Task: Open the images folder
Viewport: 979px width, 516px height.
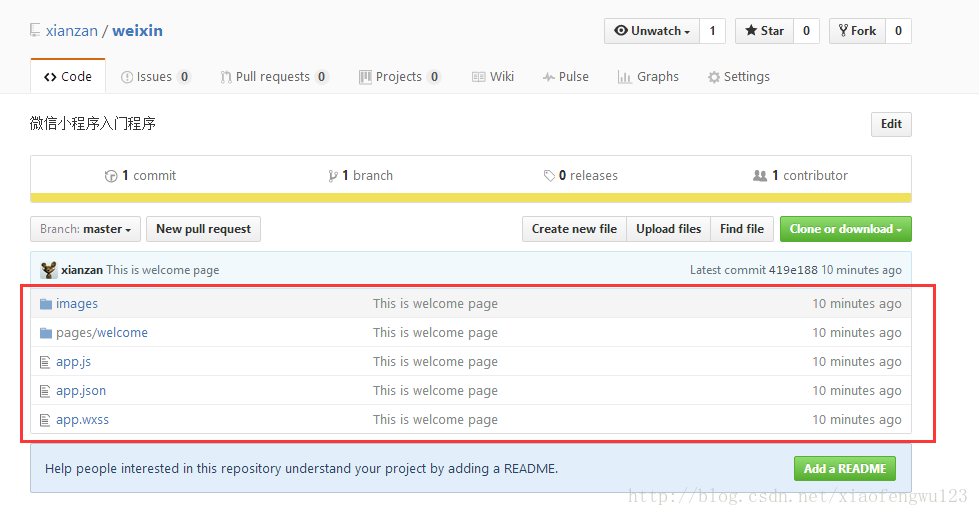Action: (77, 304)
